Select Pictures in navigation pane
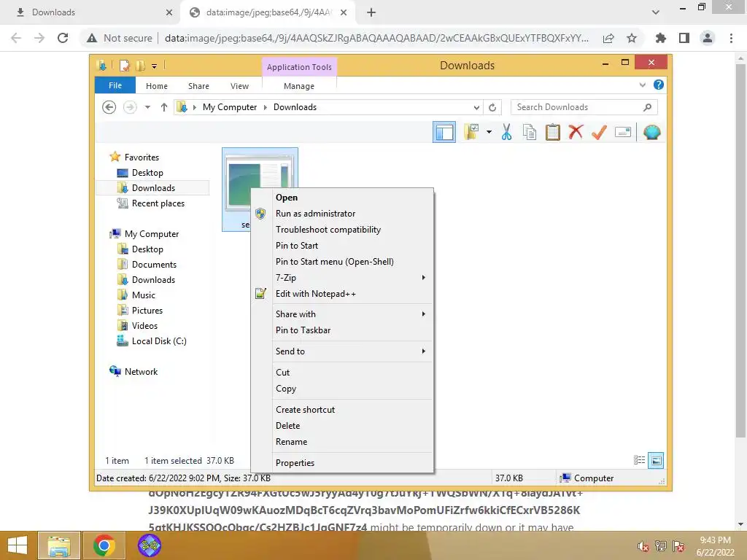The width and height of the screenshot is (747, 560). pos(147,311)
